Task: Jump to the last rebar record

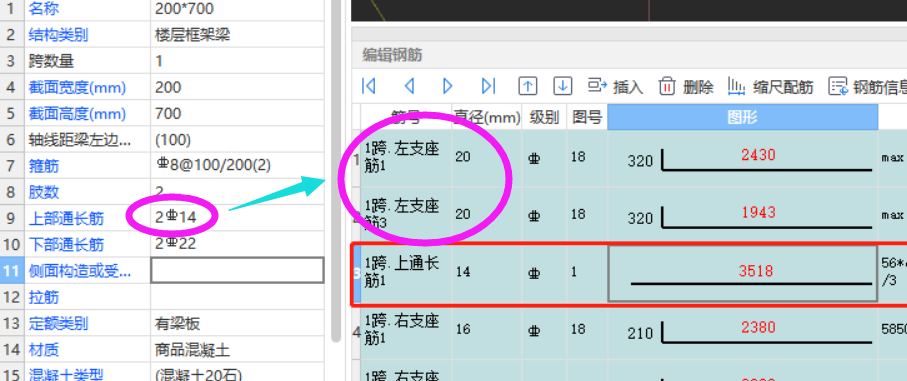Action: coord(489,86)
